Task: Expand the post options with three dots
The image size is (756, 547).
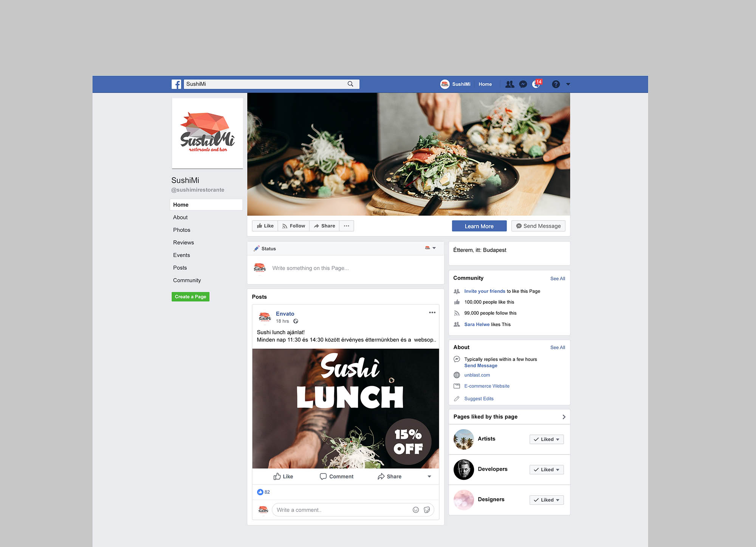Action: (432, 312)
